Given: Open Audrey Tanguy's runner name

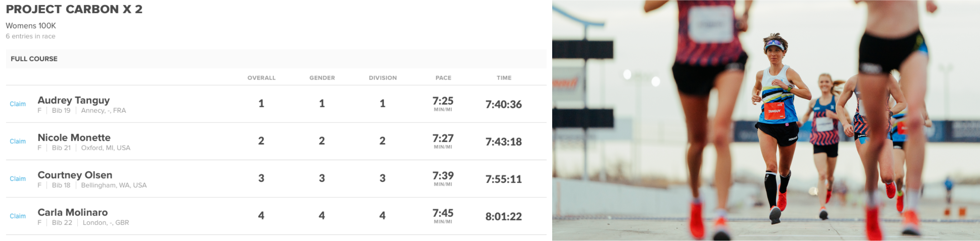Looking at the screenshot, I should coord(73,100).
